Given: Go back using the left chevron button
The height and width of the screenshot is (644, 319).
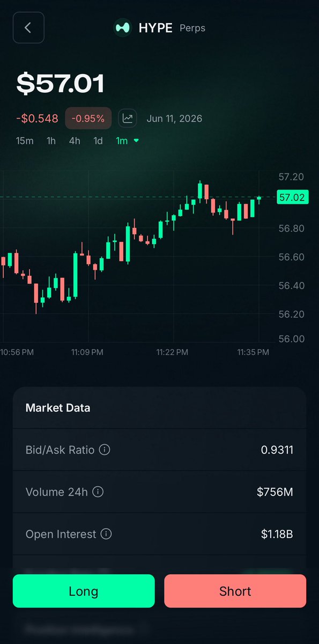Looking at the screenshot, I should pyautogui.click(x=28, y=27).
